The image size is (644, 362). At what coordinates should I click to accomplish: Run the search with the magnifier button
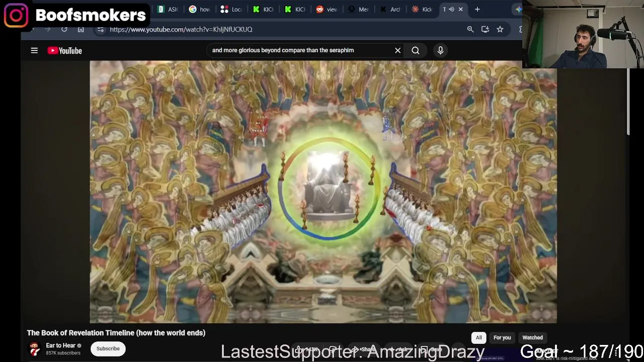point(416,50)
